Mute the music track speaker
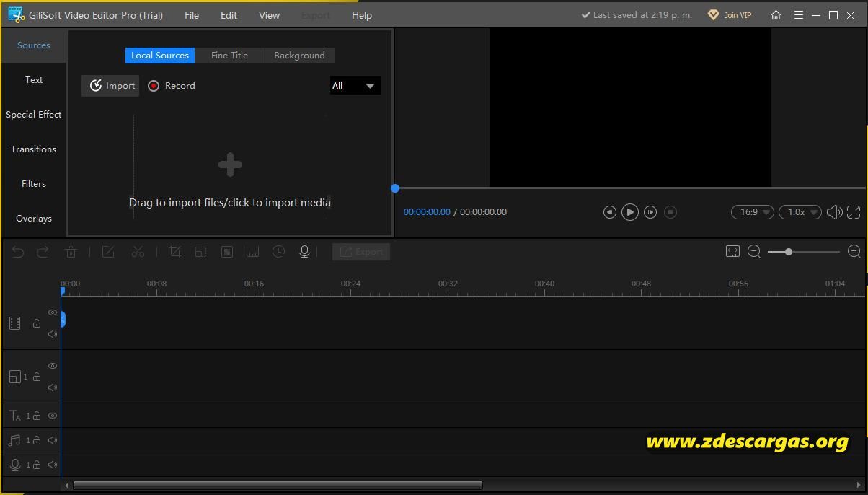Image resolution: width=868 pixels, height=495 pixels. pyautogui.click(x=53, y=440)
